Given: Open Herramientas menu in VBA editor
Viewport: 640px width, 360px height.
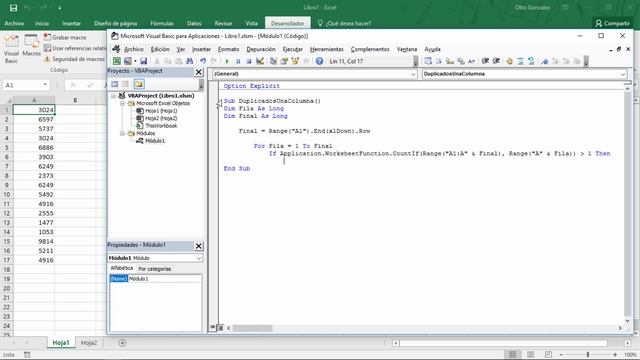Looking at the screenshot, I should [327, 49].
